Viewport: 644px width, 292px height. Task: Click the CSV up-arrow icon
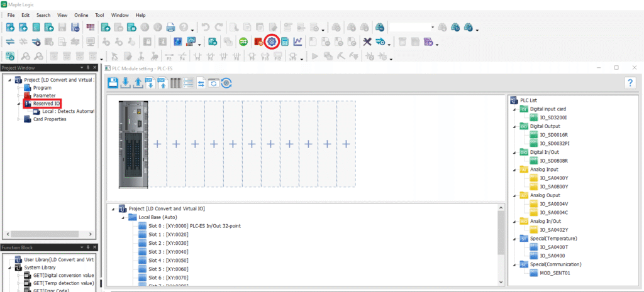pyautogui.click(x=163, y=82)
